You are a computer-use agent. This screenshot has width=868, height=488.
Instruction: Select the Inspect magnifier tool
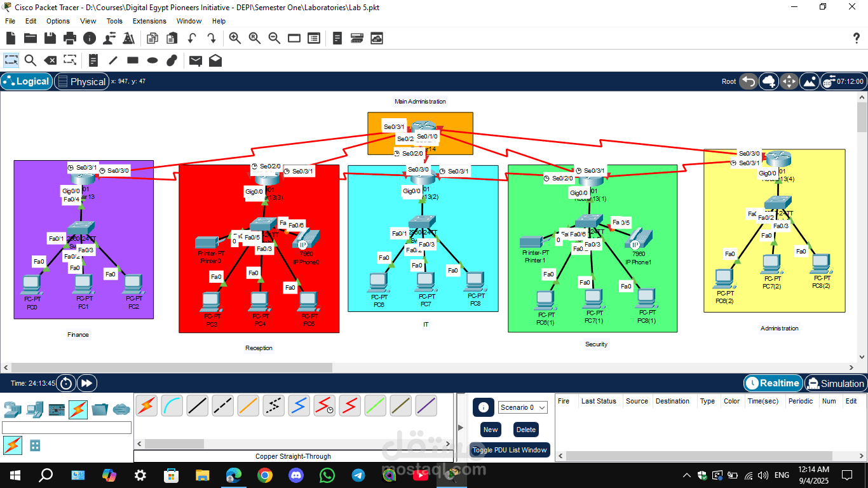29,60
